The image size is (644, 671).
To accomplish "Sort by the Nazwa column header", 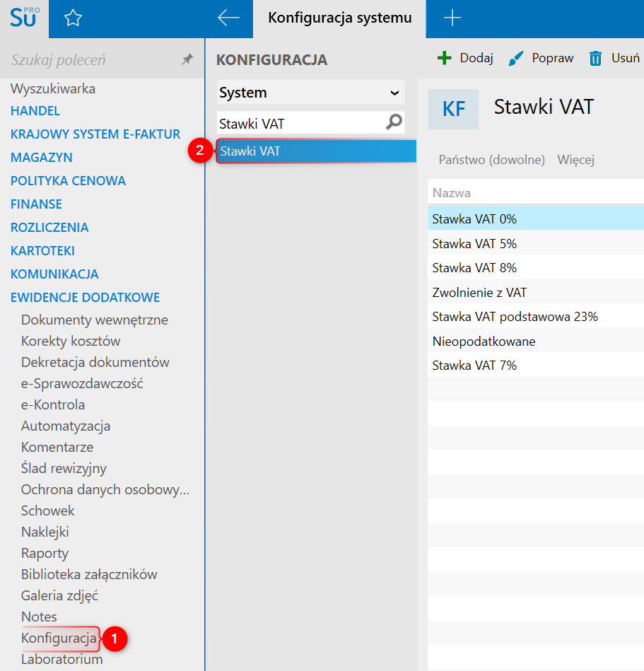I will tap(452, 193).
